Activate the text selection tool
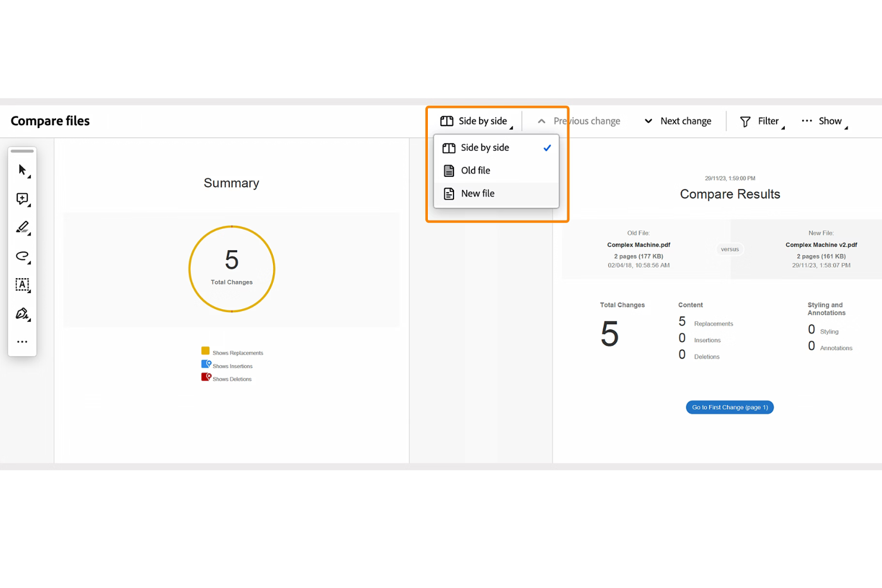The image size is (882, 588). [x=22, y=285]
